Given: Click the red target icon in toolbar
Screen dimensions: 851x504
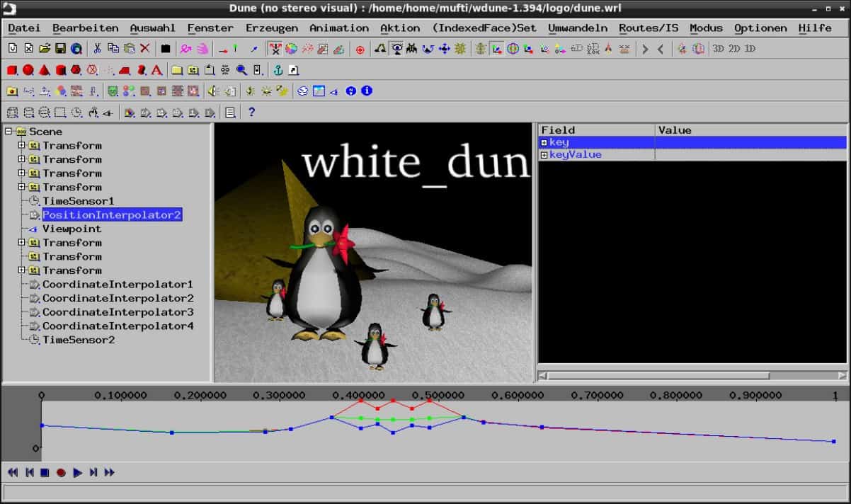Looking at the screenshot, I should (360, 49).
